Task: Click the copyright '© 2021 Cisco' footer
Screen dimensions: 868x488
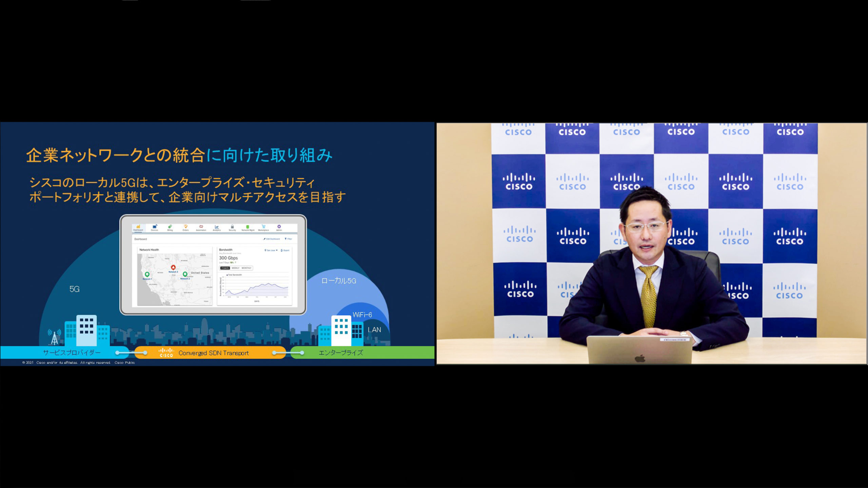Action: (x=78, y=363)
